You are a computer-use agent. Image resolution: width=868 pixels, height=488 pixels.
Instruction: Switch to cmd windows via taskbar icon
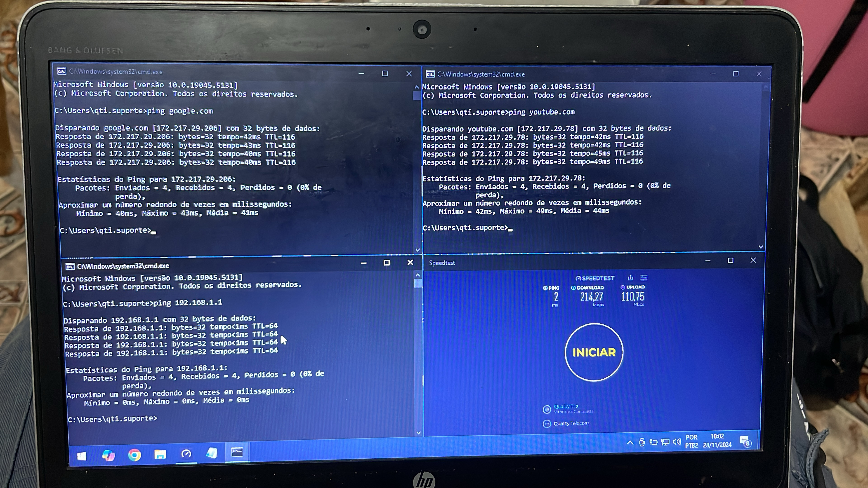[237, 452]
